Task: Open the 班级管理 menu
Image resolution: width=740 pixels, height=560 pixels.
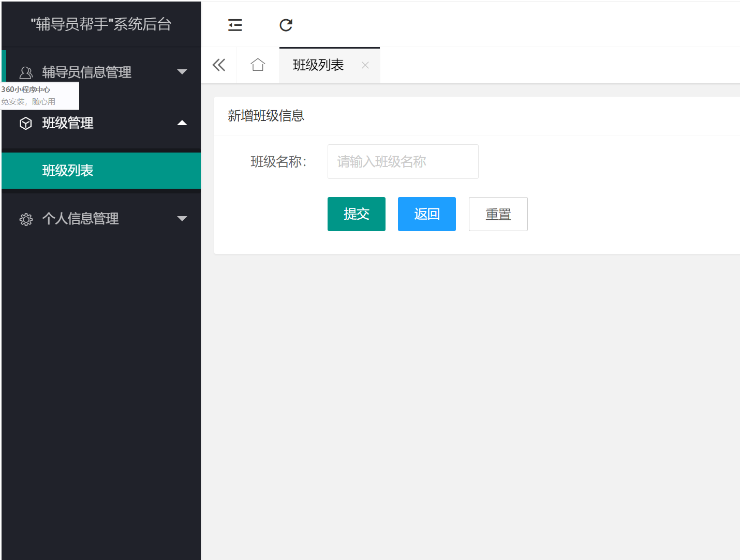Action: click(101, 123)
